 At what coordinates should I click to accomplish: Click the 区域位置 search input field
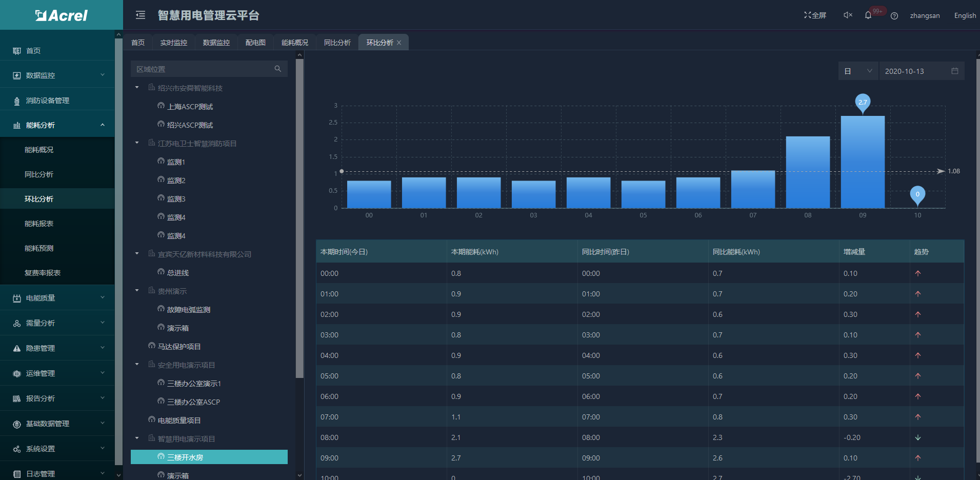coord(209,69)
